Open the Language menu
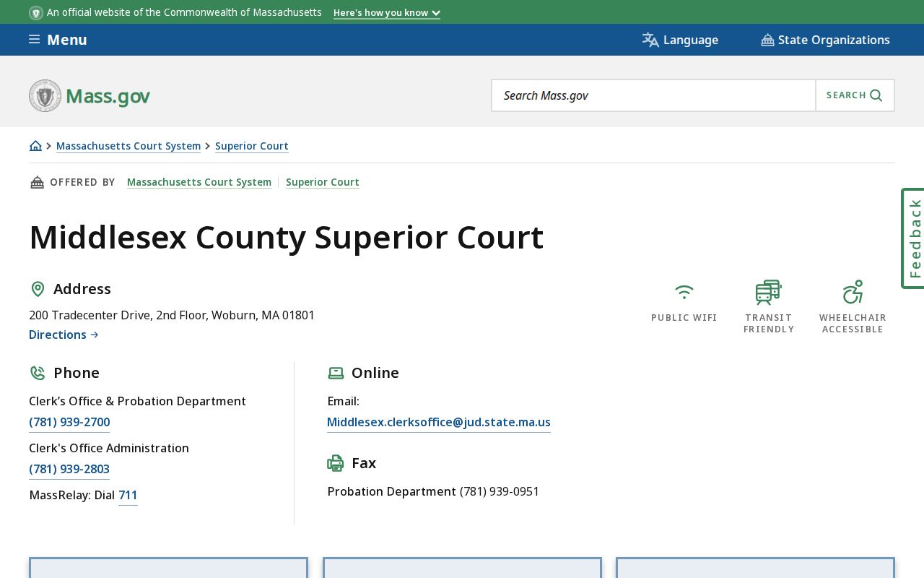Viewport: 924px width, 578px height. 680,40
